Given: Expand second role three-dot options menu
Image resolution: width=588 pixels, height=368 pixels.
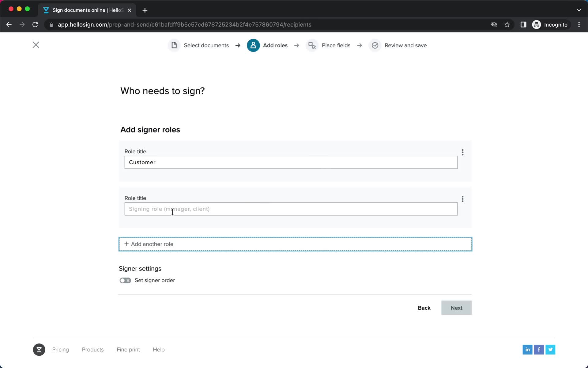Looking at the screenshot, I should coord(462,198).
